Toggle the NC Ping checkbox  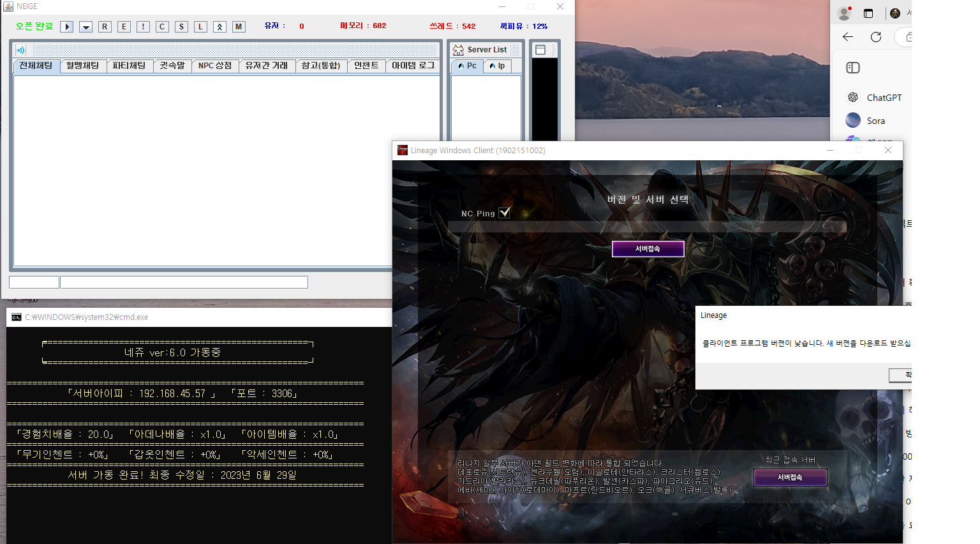(x=505, y=213)
